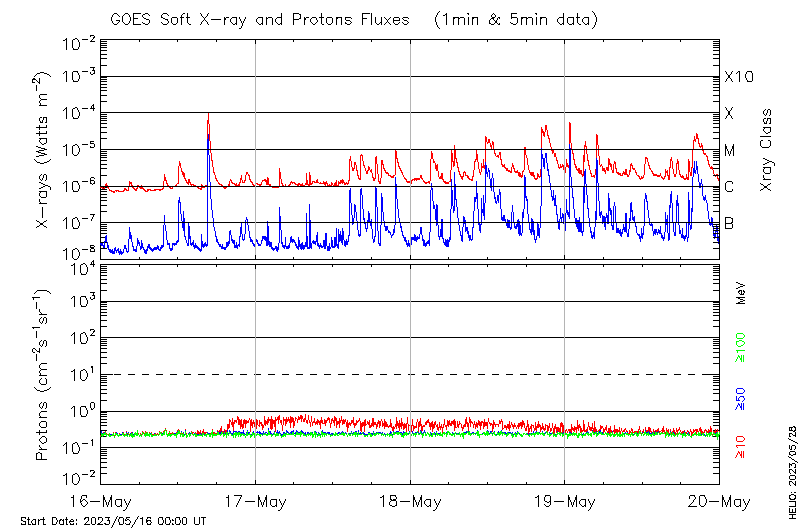The width and height of the screenshot is (800, 530).
Task: Click the 20-May date tick label
Action: (719, 501)
